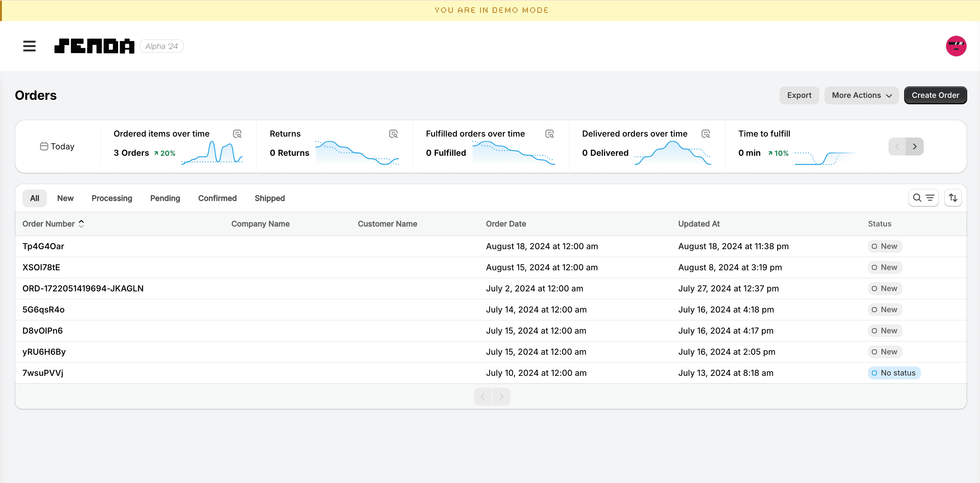
Task: Open the Today date range selector
Action: (x=57, y=146)
